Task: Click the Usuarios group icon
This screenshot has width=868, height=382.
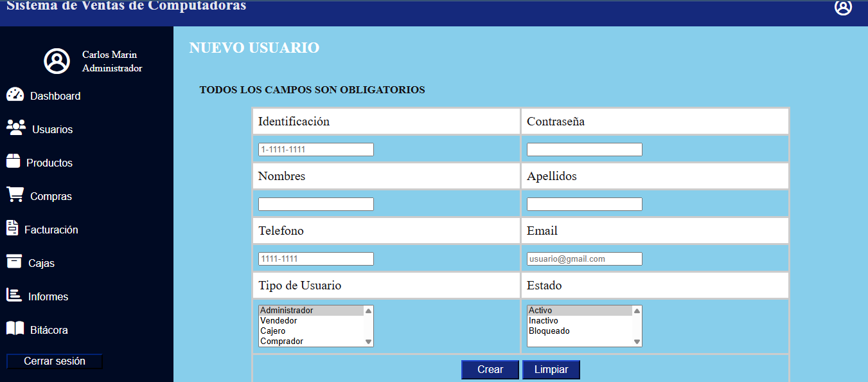Action: pos(15,129)
